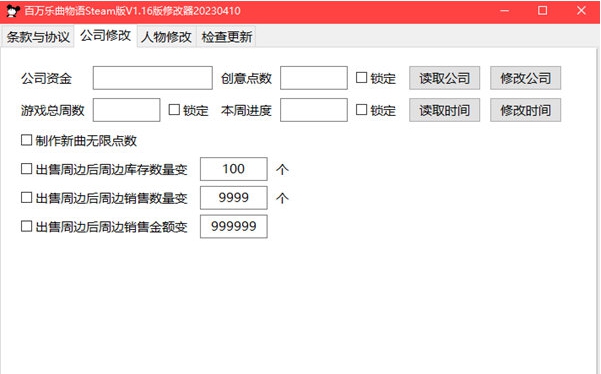Click the inventory quantity field showing 100
Screen dimensions: 601x374
(233, 169)
